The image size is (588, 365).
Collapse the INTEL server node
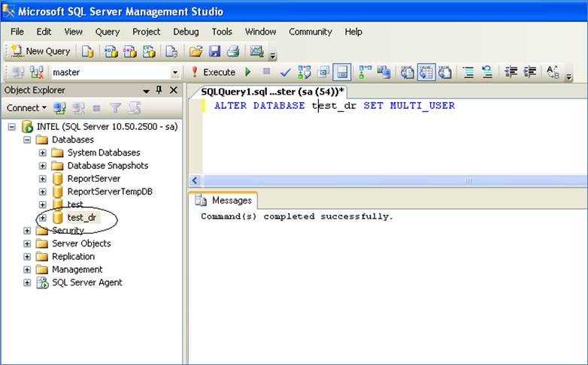(11, 127)
